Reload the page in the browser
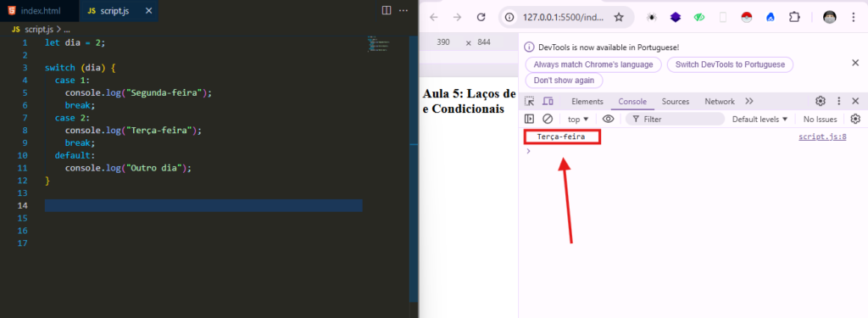 click(481, 17)
